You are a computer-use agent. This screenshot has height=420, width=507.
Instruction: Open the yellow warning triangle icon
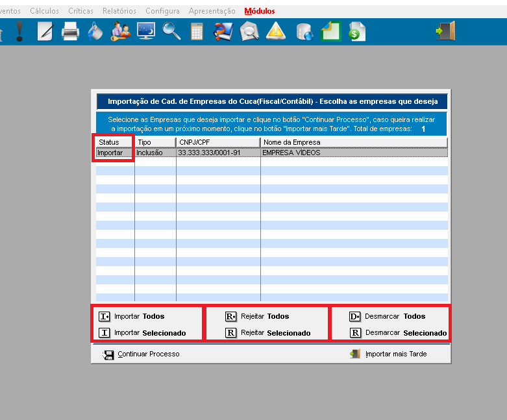pos(276,31)
